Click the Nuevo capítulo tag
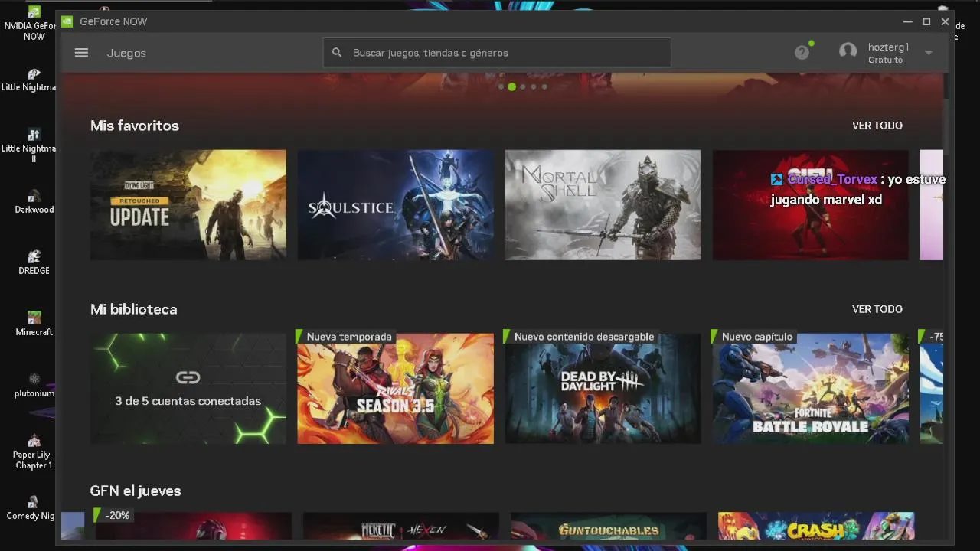This screenshot has width=980, height=551. click(753, 337)
